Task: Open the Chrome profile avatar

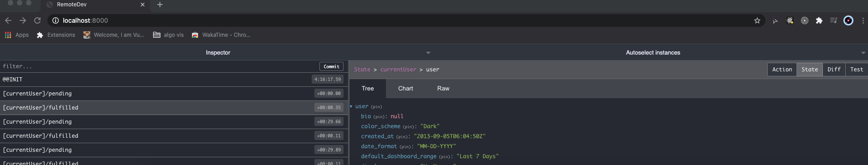Action: [x=848, y=20]
